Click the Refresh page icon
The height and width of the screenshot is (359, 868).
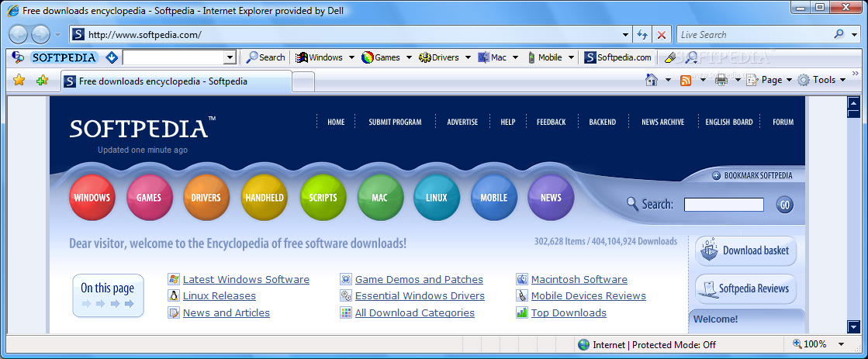pyautogui.click(x=642, y=35)
